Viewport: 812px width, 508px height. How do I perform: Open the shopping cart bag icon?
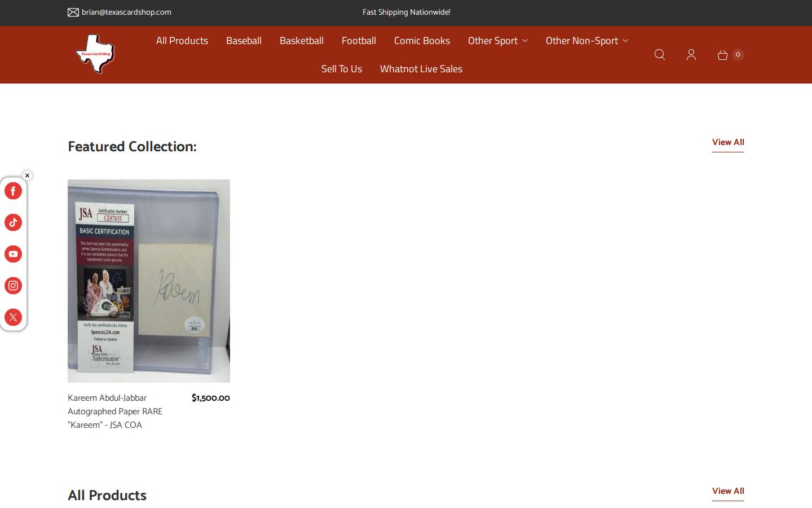pyautogui.click(x=722, y=55)
